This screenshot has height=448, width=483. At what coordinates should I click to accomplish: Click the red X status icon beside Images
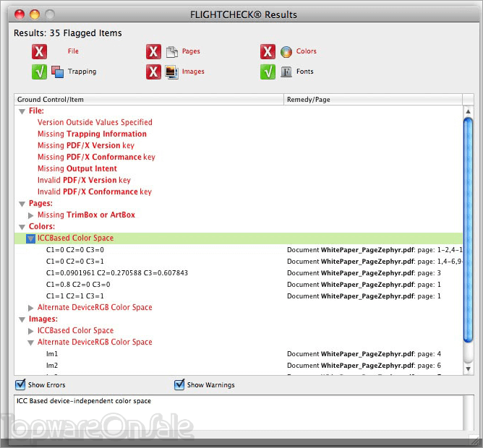point(153,72)
